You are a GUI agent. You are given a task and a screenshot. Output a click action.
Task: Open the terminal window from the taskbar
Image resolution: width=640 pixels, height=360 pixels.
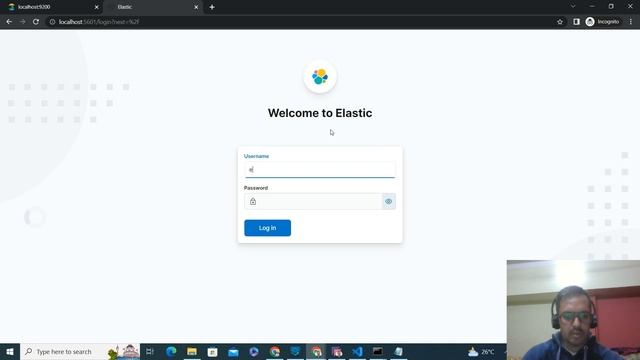378,351
